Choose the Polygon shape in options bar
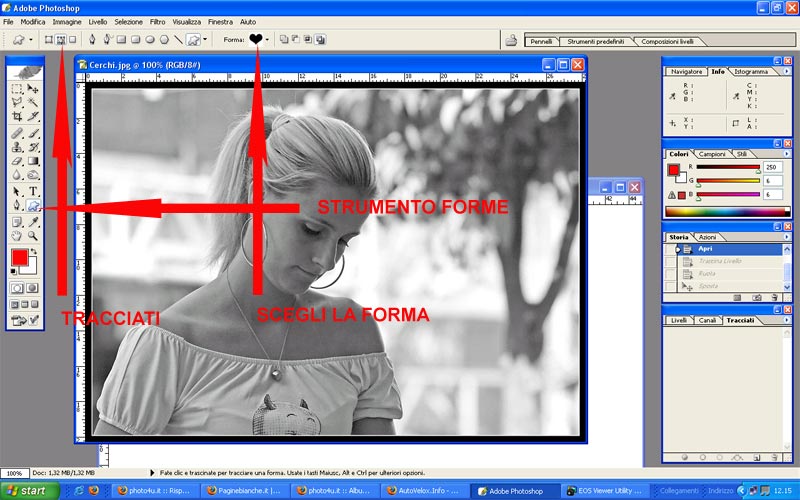Image resolution: width=800 pixels, height=500 pixels. pos(164,39)
